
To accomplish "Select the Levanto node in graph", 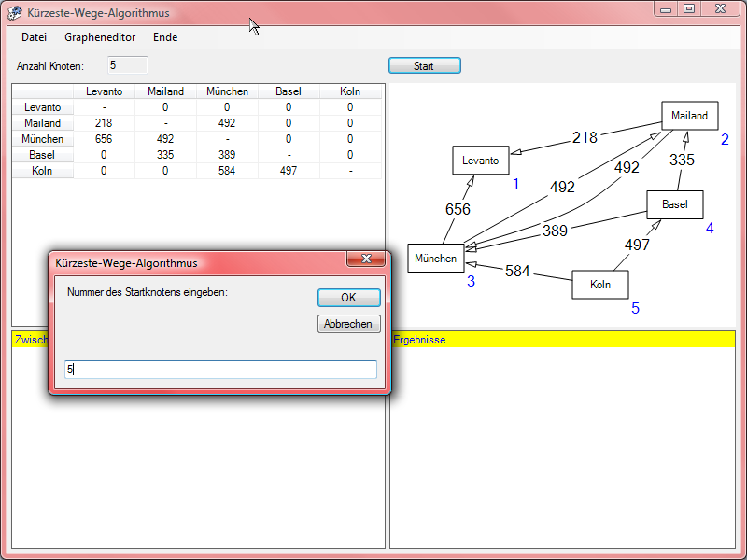I will click(481, 161).
